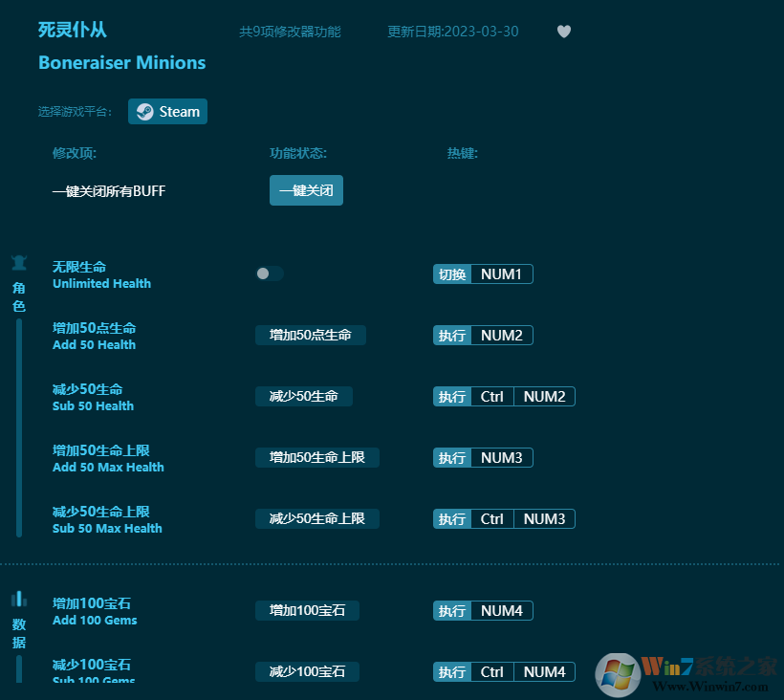Click 减少50生命 to subtract 50 health
784x700 pixels.
[303, 396]
